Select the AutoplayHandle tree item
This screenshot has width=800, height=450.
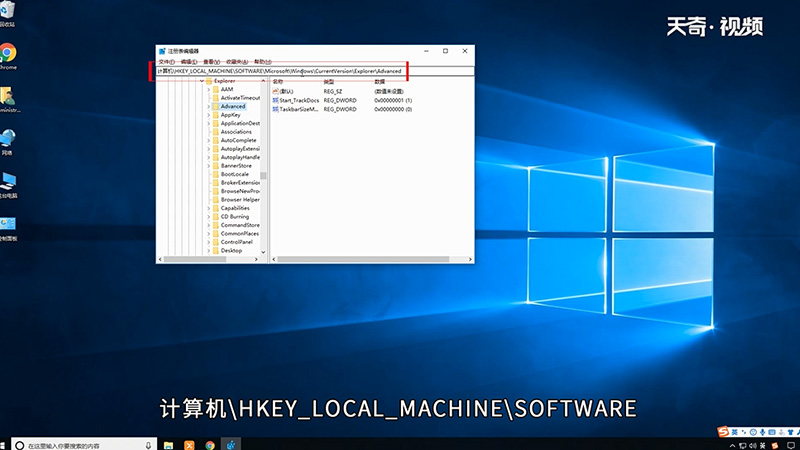coord(240,157)
